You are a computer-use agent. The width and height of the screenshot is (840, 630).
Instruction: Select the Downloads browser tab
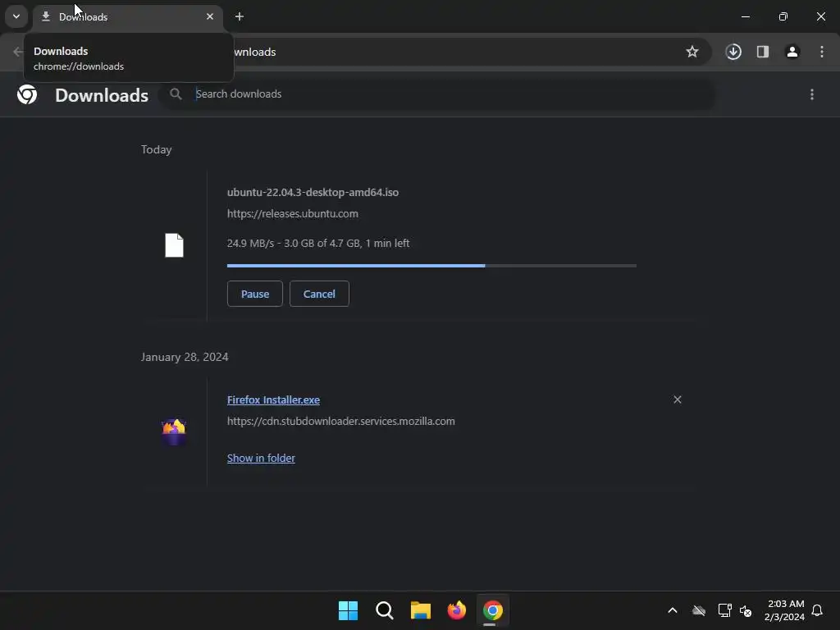128,17
